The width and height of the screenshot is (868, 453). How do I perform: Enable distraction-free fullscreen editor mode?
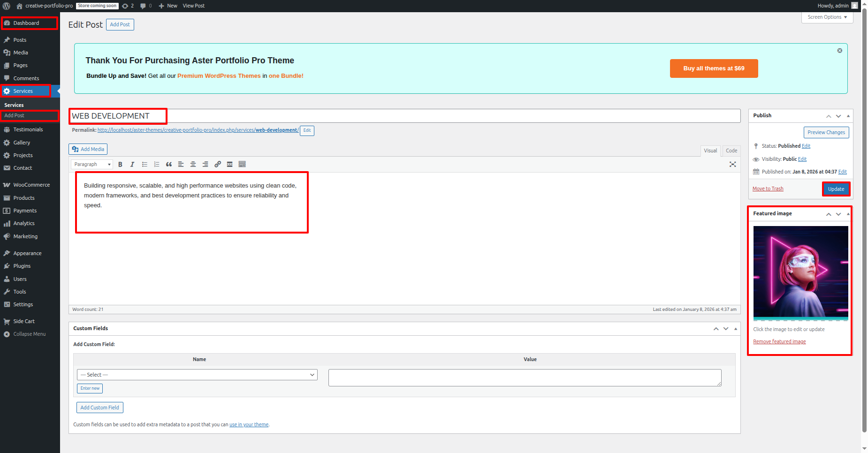point(732,165)
